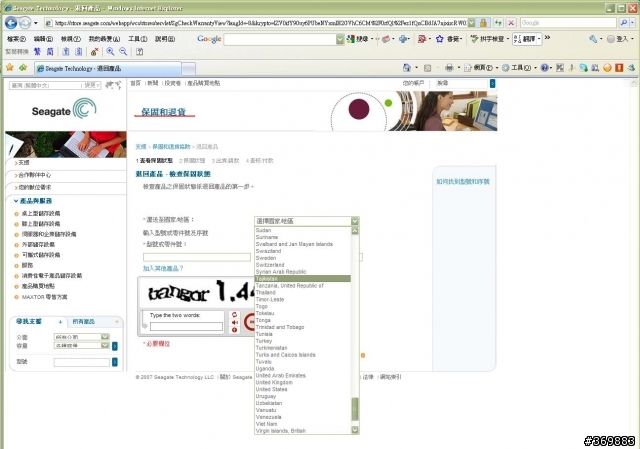640x449 pixels.
Task: Click the Google toolbar bookmarks star icon
Action: [x=440, y=39]
